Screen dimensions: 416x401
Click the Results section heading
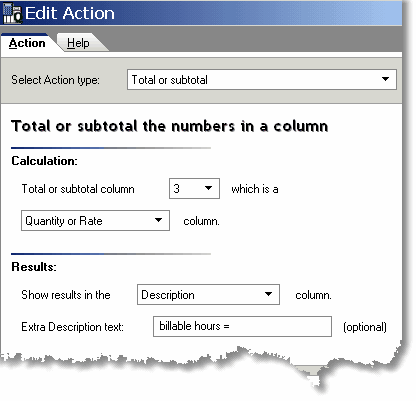[34, 267]
